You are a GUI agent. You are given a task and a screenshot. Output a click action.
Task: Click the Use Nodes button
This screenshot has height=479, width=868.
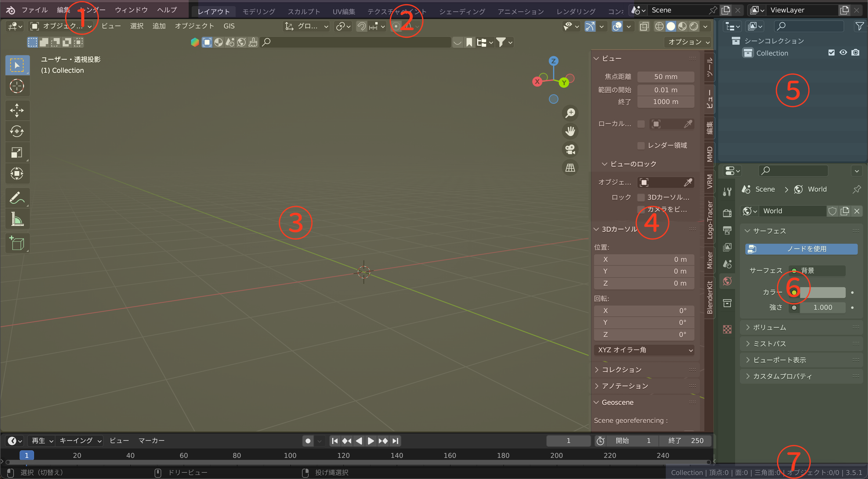(x=801, y=249)
